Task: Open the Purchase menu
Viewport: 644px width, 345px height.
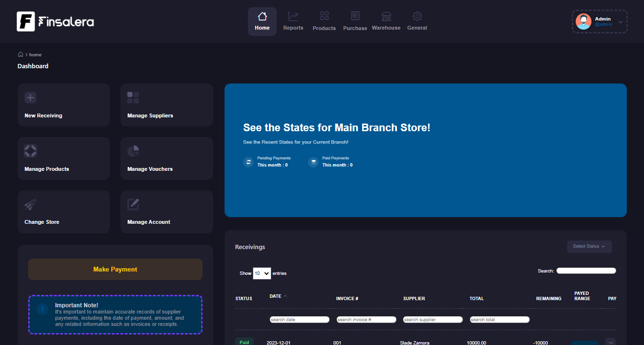Action: click(355, 21)
